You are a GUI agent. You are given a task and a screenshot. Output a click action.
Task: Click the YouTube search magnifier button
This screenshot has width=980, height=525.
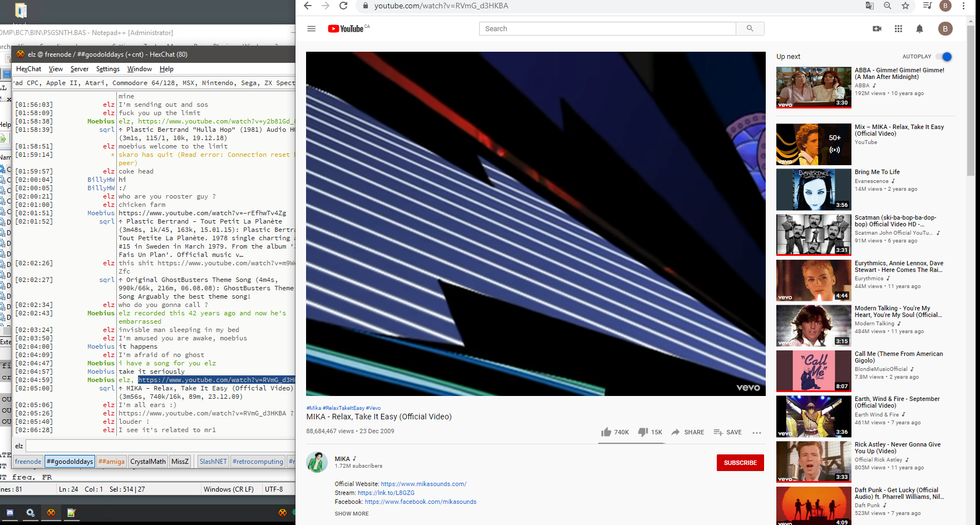coord(750,28)
